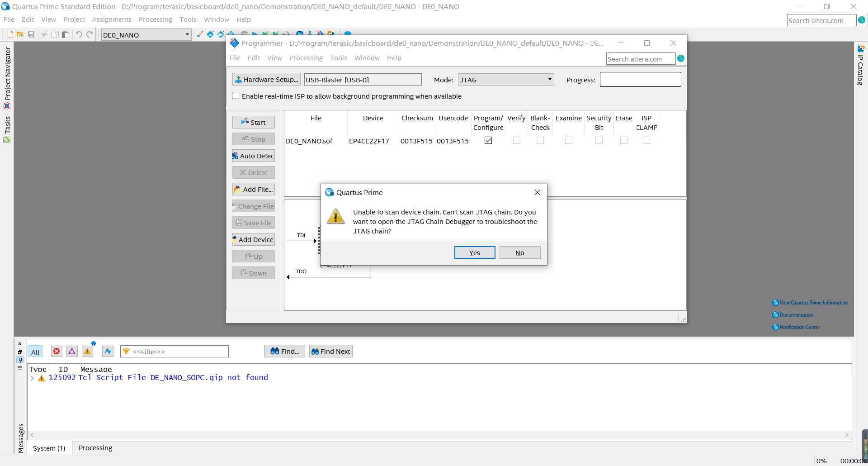The image size is (868, 466).
Task: Open the File menu in Quartus main window
Action: click(x=9, y=19)
